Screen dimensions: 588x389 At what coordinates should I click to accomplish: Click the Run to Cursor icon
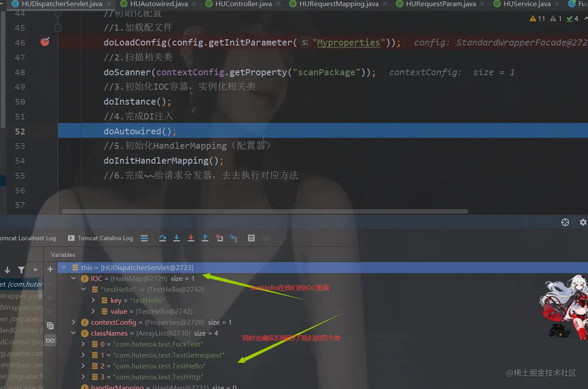tap(234, 238)
